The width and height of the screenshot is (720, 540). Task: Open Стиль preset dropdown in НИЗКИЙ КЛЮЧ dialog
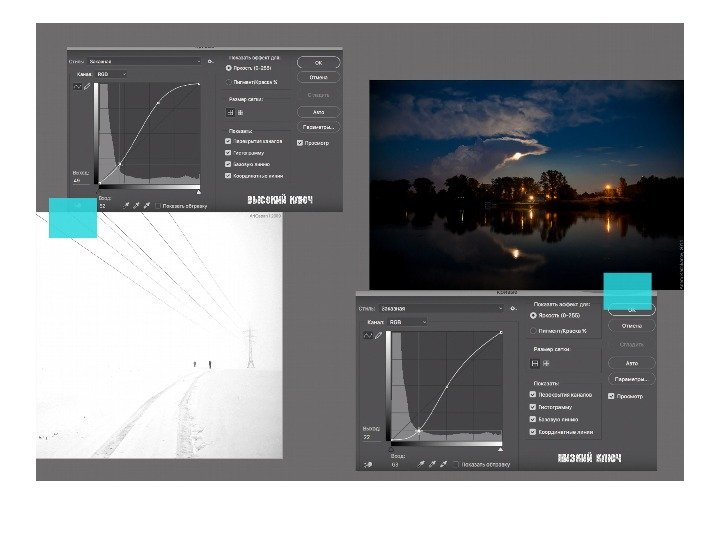point(441,309)
